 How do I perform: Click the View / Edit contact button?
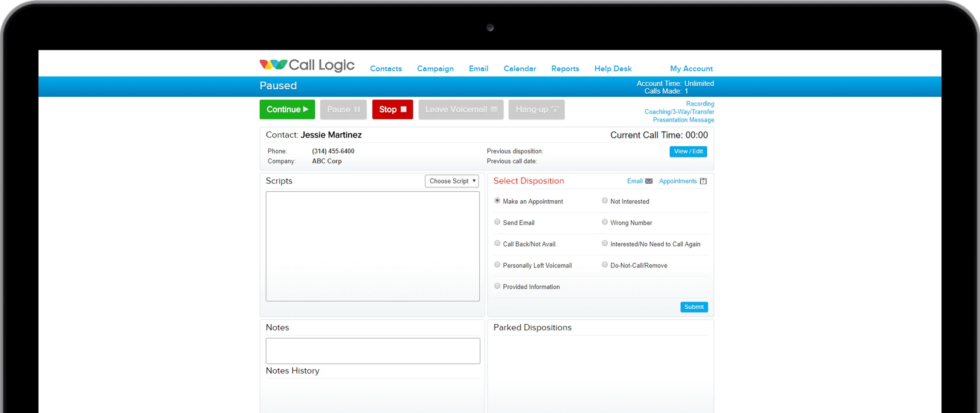point(688,152)
